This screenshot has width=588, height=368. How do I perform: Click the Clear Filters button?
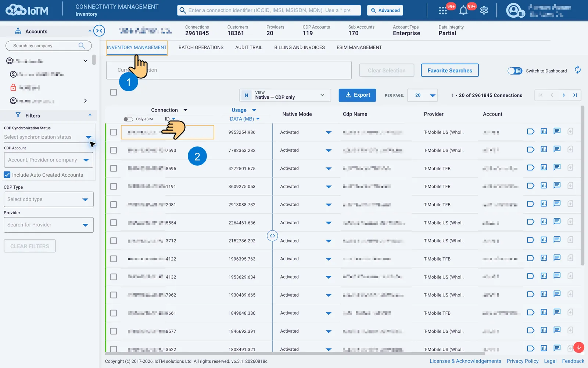[x=30, y=246]
